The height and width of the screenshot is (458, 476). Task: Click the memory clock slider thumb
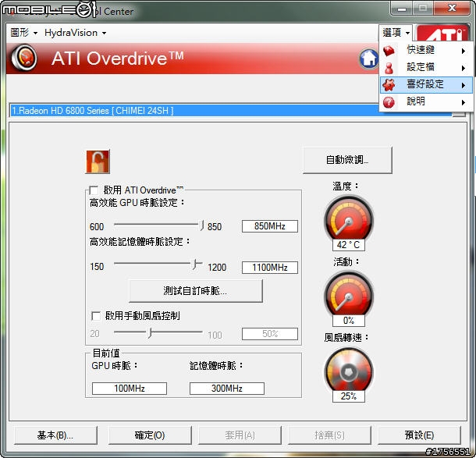tap(195, 265)
